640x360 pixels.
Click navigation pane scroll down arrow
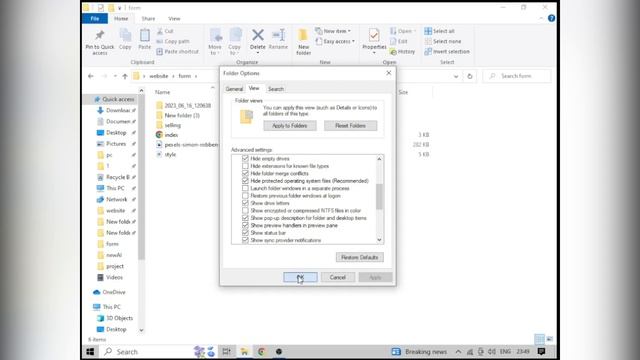(141, 330)
